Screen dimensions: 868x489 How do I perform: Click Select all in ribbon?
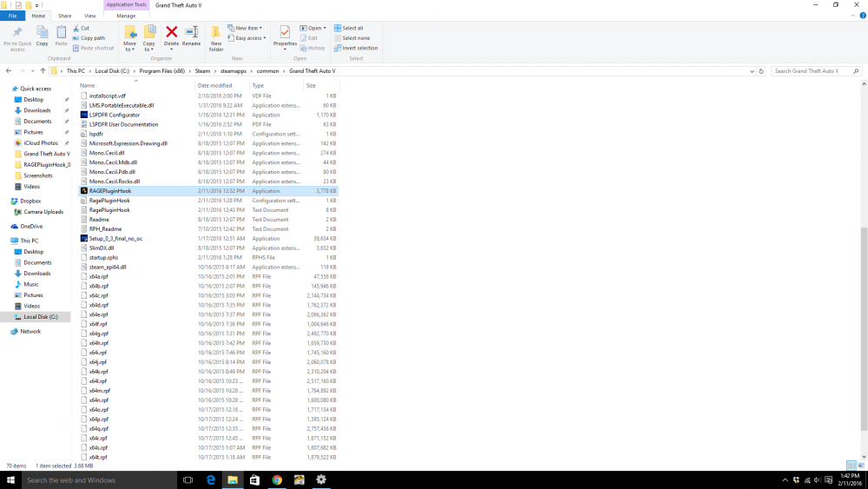pos(349,28)
